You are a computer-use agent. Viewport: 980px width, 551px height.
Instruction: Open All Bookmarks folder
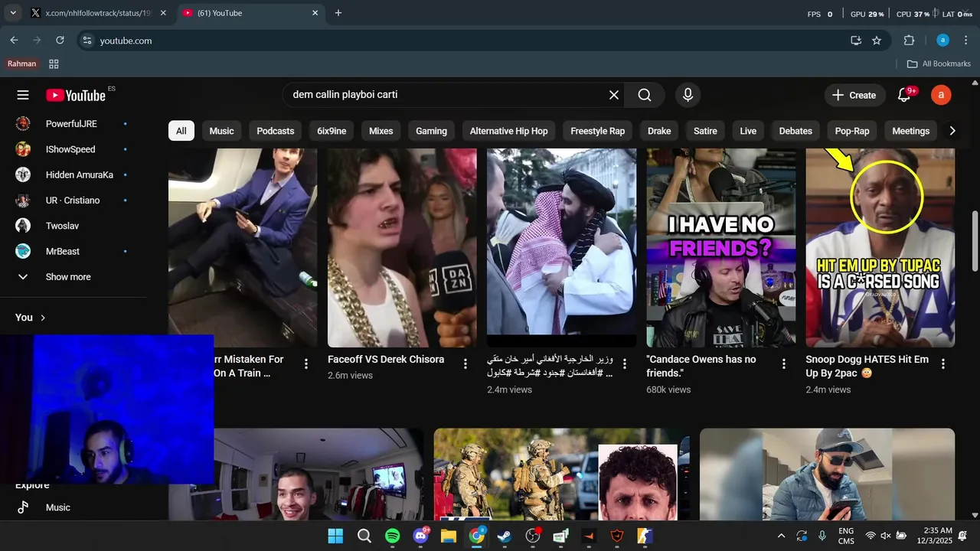[x=939, y=64]
